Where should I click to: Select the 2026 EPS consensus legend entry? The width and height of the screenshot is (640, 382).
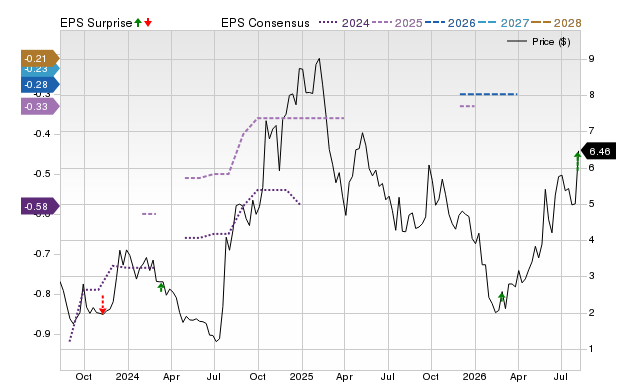point(450,23)
